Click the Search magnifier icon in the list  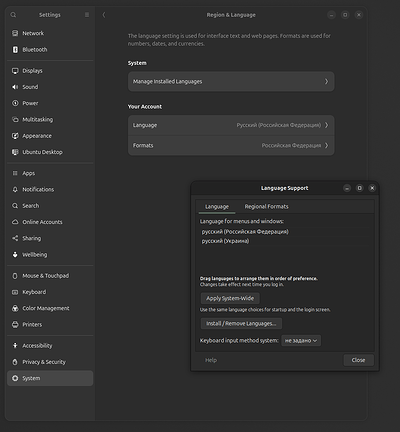point(15,206)
